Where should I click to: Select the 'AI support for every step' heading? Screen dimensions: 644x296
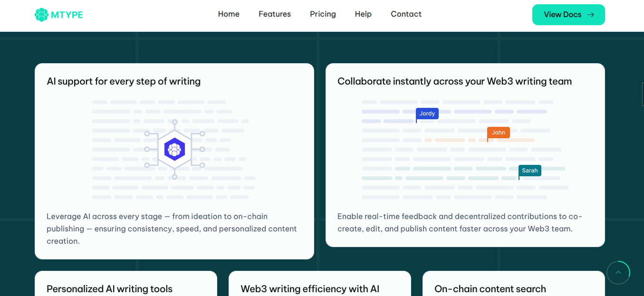click(x=124, y=81)
